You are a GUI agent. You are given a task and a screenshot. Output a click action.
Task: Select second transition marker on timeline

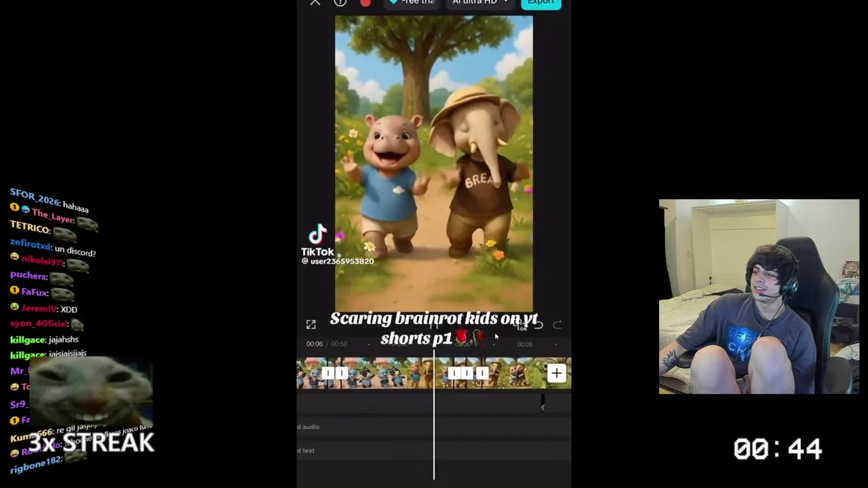click(x=342, y=373)
